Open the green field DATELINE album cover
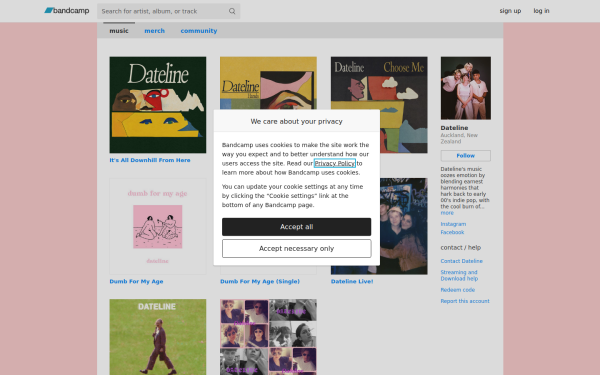Viewport: 600px width, 375px height. pyautogui.click(x=158, y=337)
